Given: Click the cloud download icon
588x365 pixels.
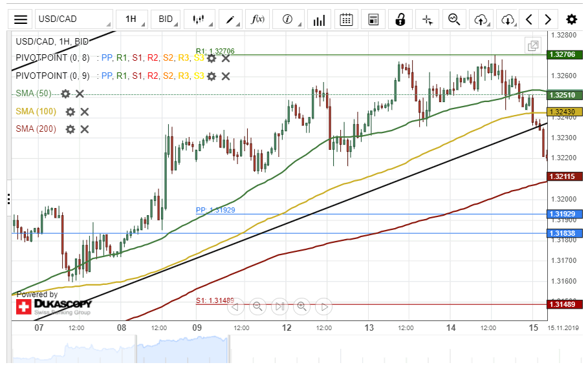Looking at the screenshot, I should pos(508,19).
